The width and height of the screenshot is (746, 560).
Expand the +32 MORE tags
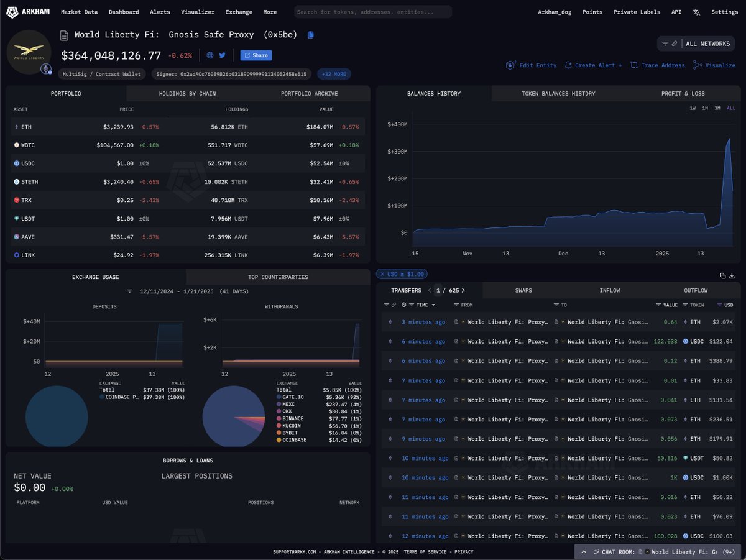(x=334, y=74)
